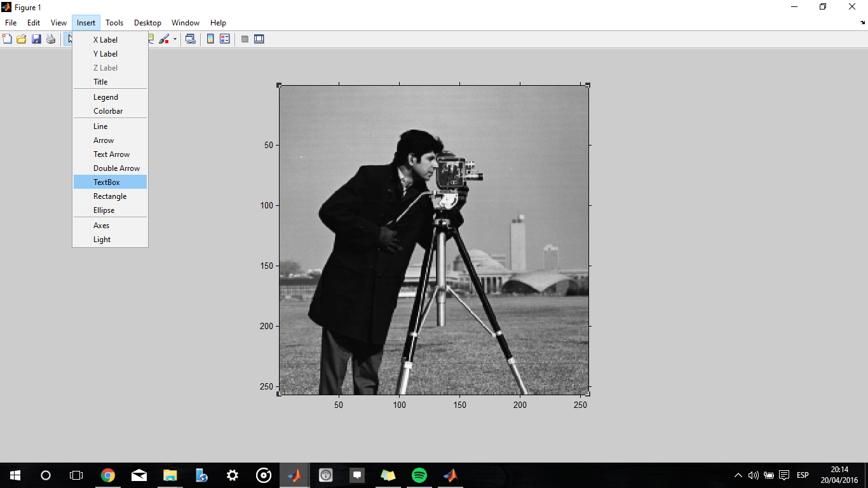Click the x-axis tick label 100
868x488 pixels.
click(399, 405)
